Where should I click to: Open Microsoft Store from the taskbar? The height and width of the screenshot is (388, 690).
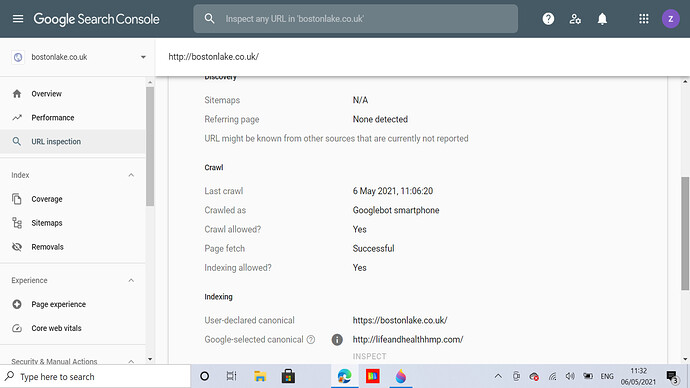(288, 376)
